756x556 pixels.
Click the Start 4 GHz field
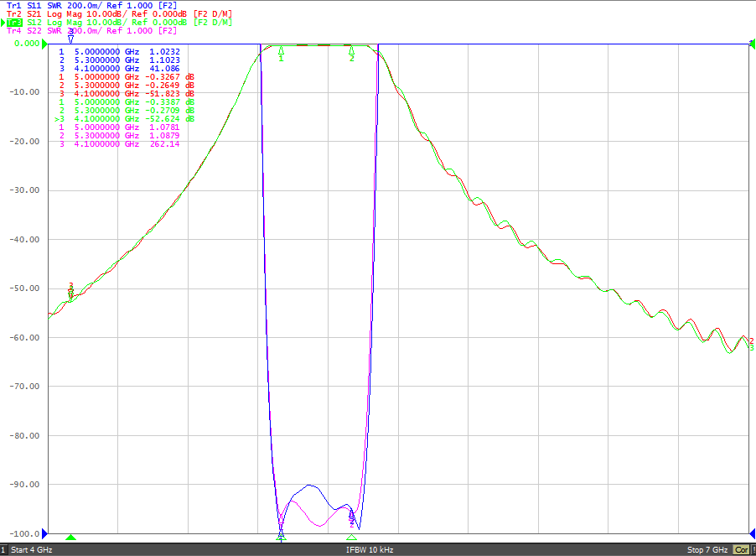[31, 550]
